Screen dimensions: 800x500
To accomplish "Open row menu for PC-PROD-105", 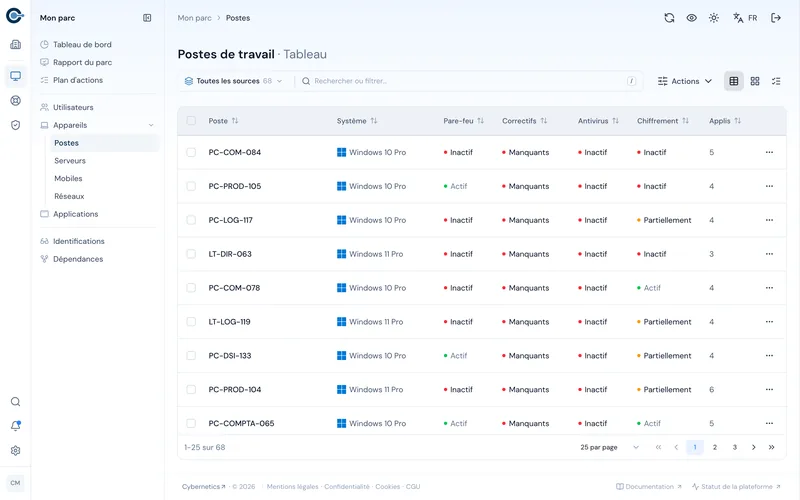I will click(769, 186).
